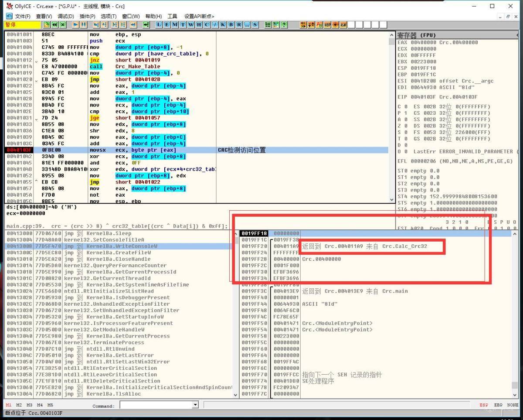
Task: Select ESP stack mode in command bar
Action: click(x=484, y=405)
